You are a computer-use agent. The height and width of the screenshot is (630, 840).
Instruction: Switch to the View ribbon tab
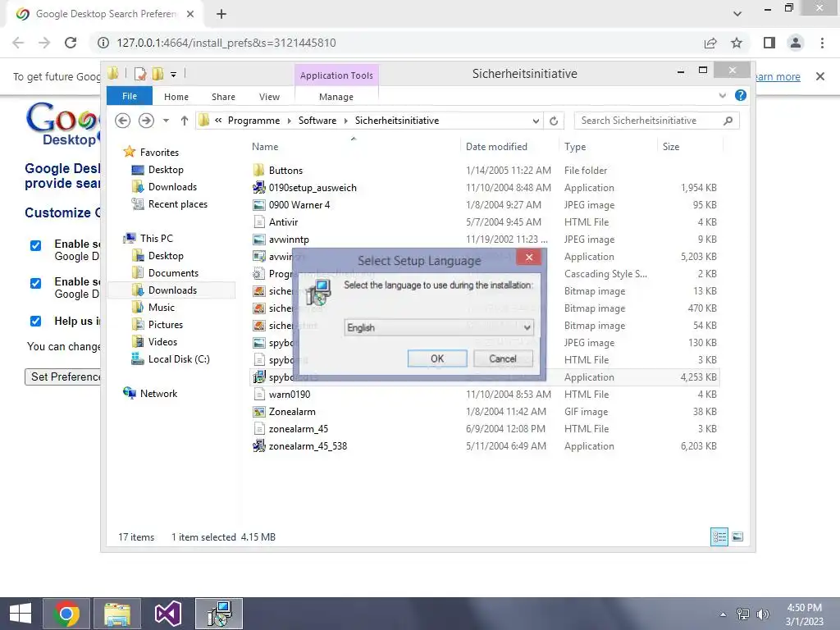[269, 97]
